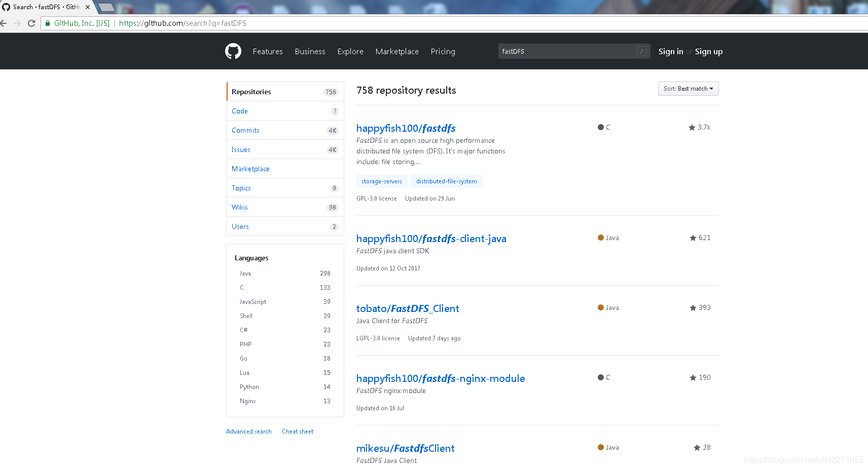Filter results by Nginx language
Viewport: 868px width, 469px height.
[x=285, y=401]
